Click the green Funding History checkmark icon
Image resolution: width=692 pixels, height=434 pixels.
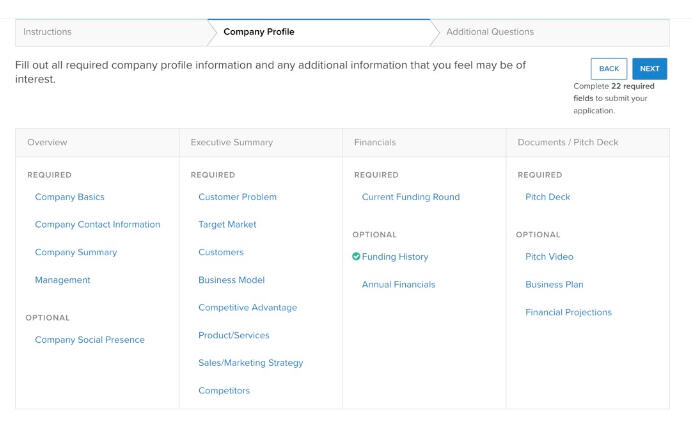(356, 257)
